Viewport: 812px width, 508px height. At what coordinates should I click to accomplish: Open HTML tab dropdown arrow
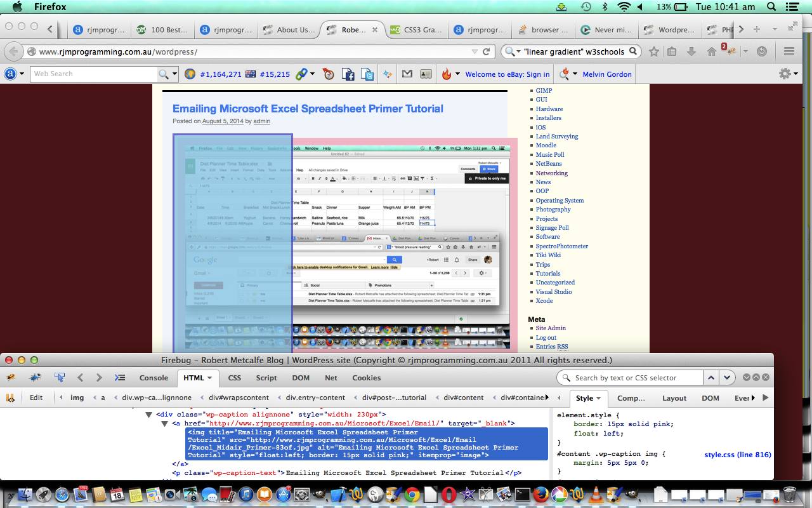pos(211,378)
